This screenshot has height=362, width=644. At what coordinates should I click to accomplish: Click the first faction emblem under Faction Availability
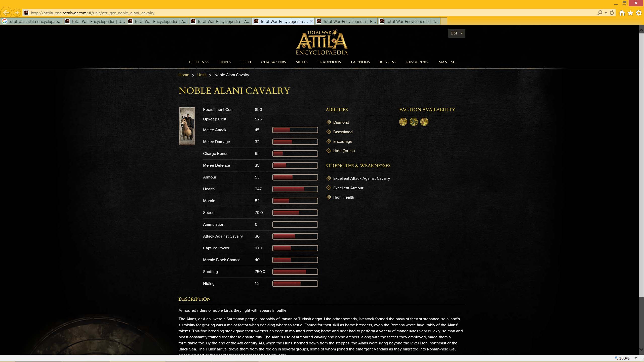point(403,122)
